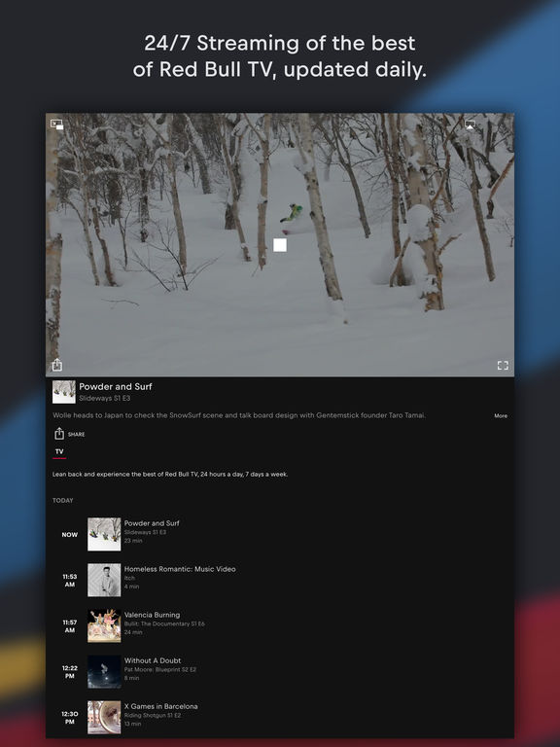Image resolution: width=560 pixels, height=747 pixels.
Task: Open Without A Doubt thumbnail
Action: [x=104, y=671]
